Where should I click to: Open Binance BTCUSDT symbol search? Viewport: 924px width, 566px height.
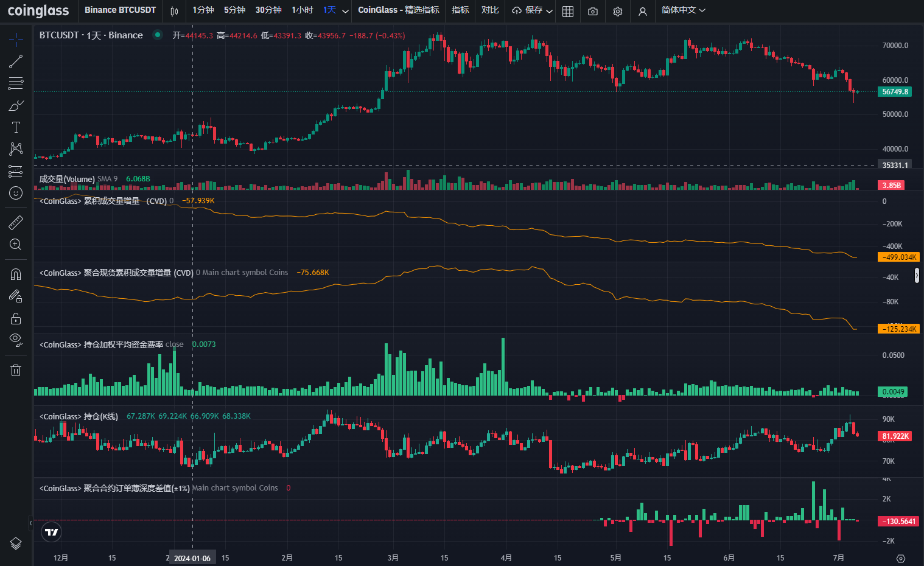[120, 10]
